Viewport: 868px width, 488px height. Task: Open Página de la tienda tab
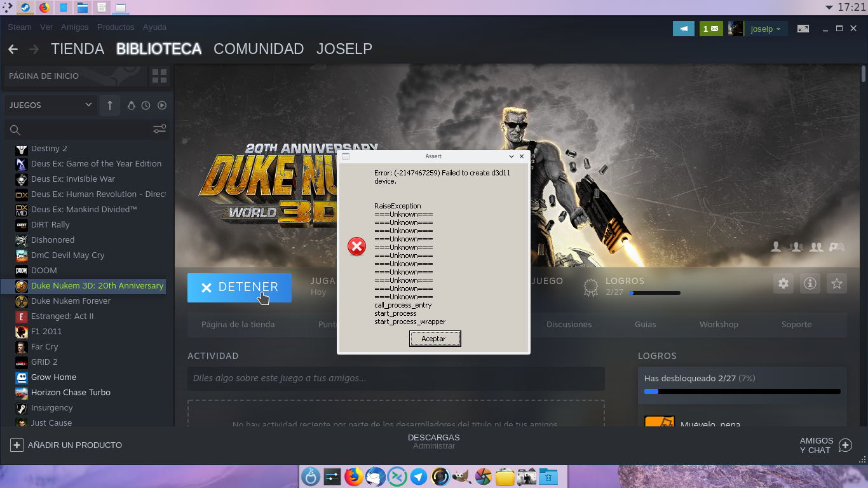point(238,325)
